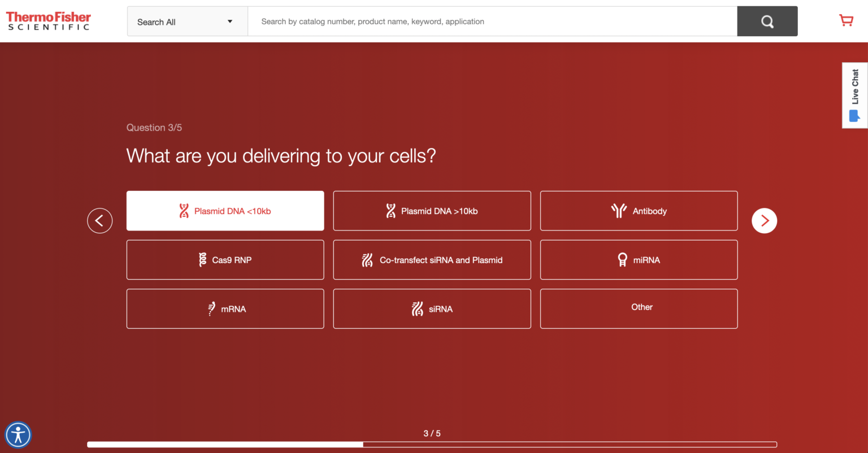Pick the mRNA option

pos(225,309)
